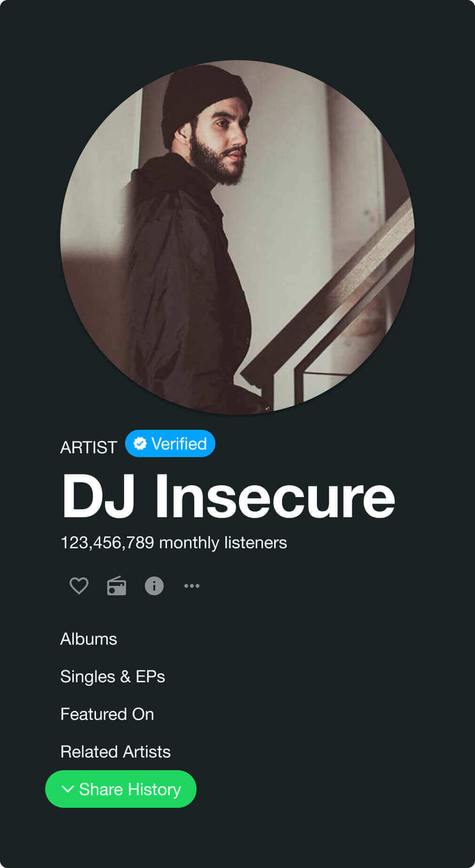Viewport: 475px width, 868px height.
Task: Click the checkmark seal icon in the Verified badge
Action: pyautogui.click(x=140, y=443)
